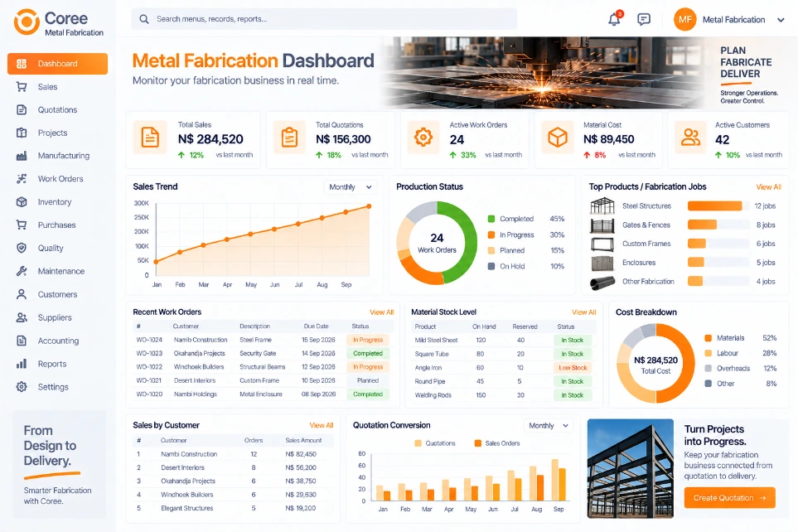Screen dimensions: 798x532
Task: View all Recent Work Orders
Action: click(x=382, y=312)
